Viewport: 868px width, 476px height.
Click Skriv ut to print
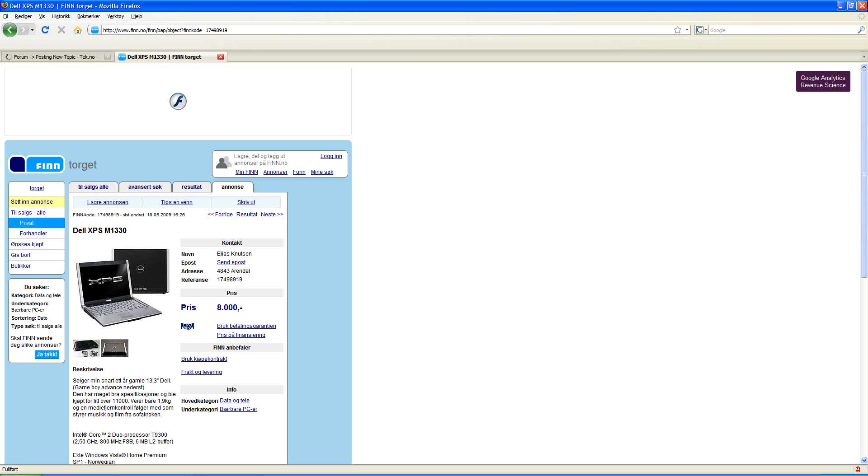pyautogui.click(x=246, y=202)
